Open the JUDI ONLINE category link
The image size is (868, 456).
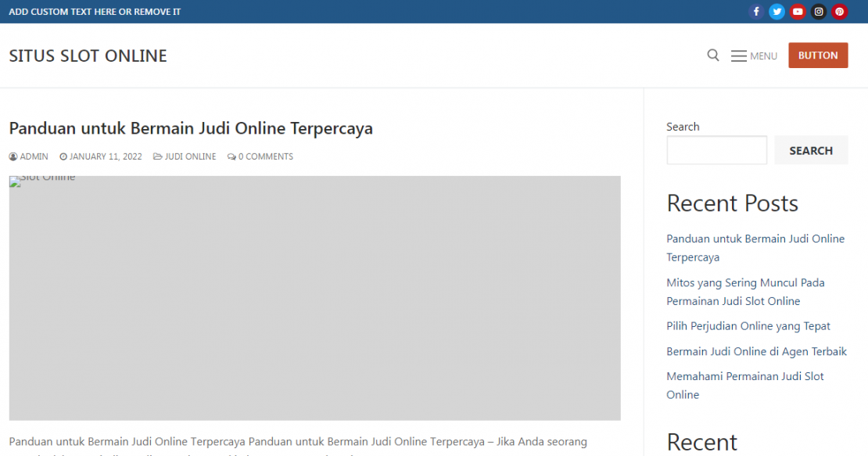pos(190,156)
